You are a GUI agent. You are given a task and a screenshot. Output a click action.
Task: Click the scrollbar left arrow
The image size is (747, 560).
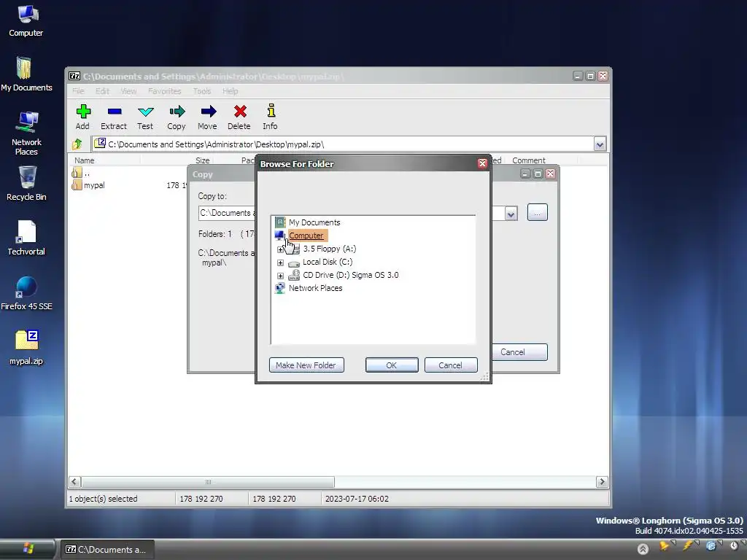pos(75,482)
